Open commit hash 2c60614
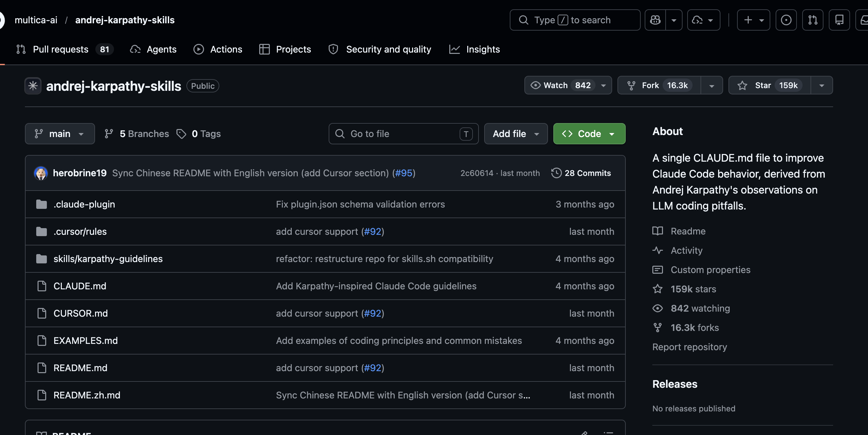 pos(477,173)
